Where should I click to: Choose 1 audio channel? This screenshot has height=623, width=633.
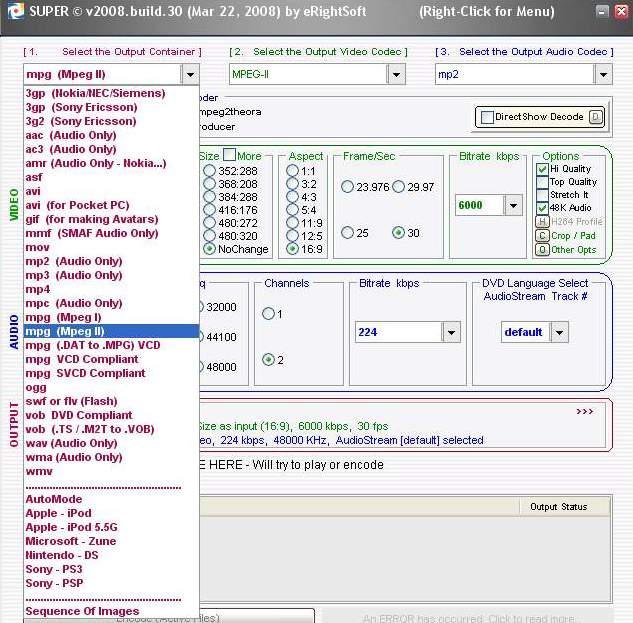pyautogui.click(x=268, y=313)
